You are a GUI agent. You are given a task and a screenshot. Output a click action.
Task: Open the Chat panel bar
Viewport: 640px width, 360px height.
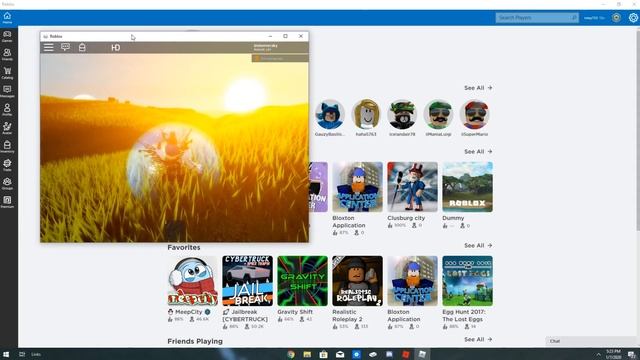[x=591, y=341]
